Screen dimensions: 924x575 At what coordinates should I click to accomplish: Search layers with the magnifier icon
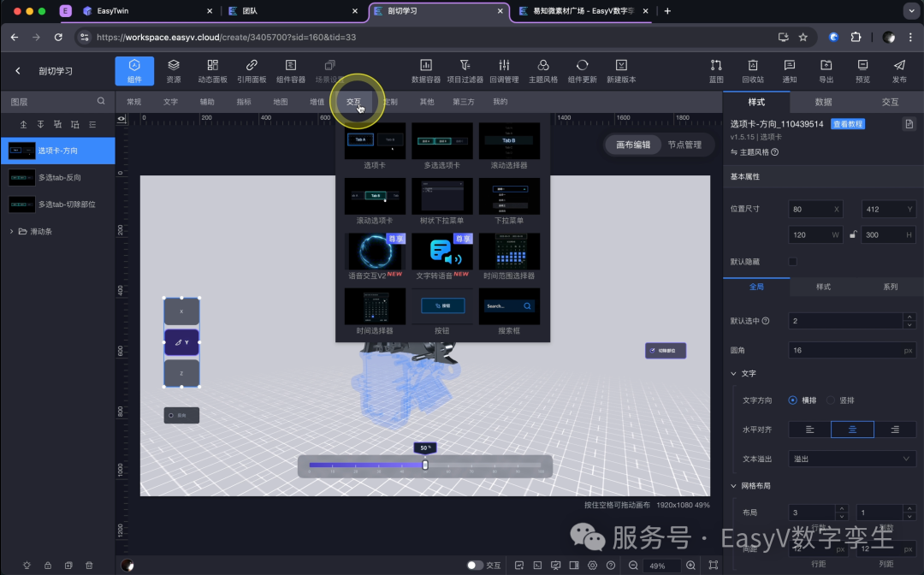tap(101, 101)
